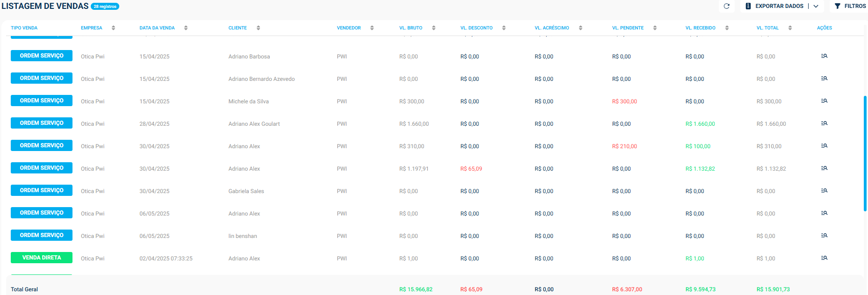The width and height of the screenshot is (868, 295).
Task: Click total pending R$ 6.307,00
Action: pyautogui.click(x=627, y=289)
